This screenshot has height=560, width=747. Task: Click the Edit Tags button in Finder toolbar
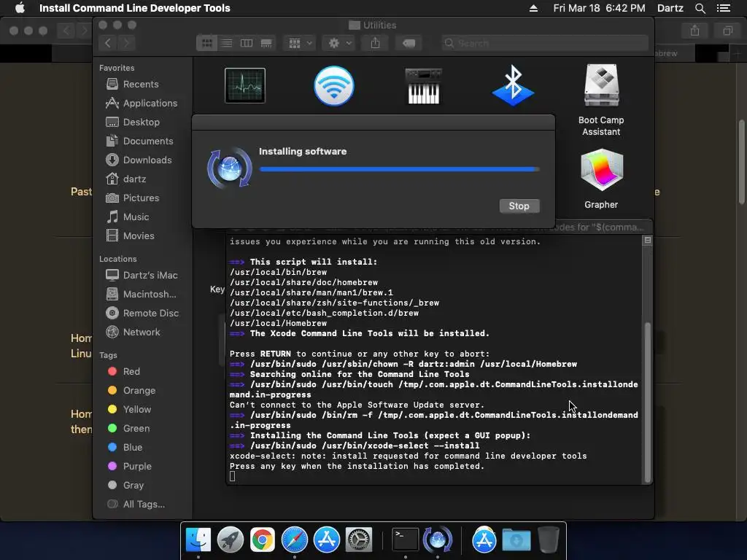click(x=409, y=43)
